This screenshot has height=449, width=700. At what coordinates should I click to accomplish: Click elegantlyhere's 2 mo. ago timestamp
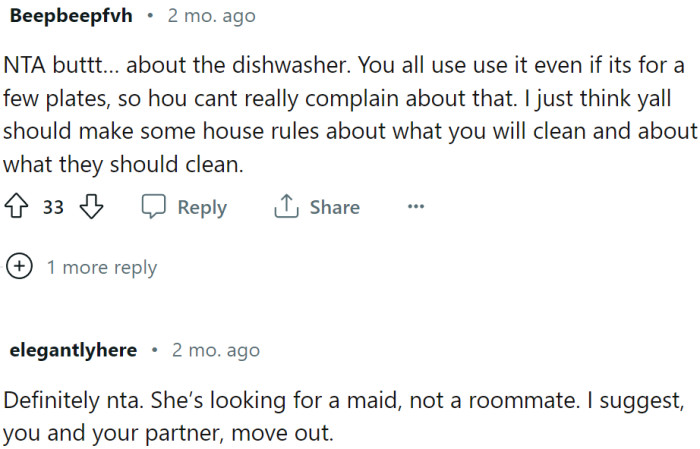[216, 350]
